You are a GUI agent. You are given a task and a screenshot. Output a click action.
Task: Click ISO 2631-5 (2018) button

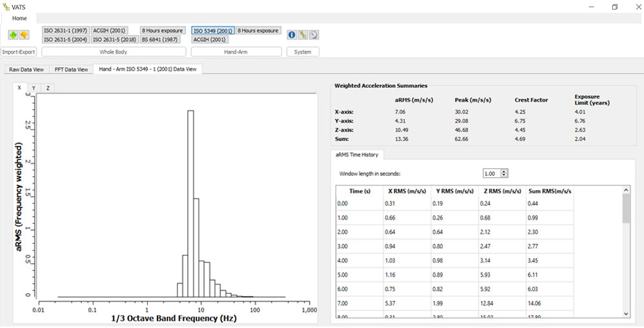[x=115, y=39]
